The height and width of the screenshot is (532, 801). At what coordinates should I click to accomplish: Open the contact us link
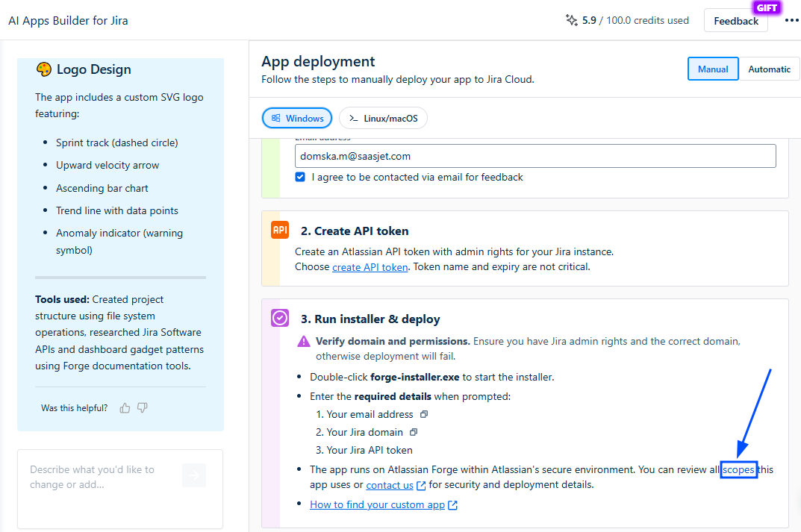390,485
